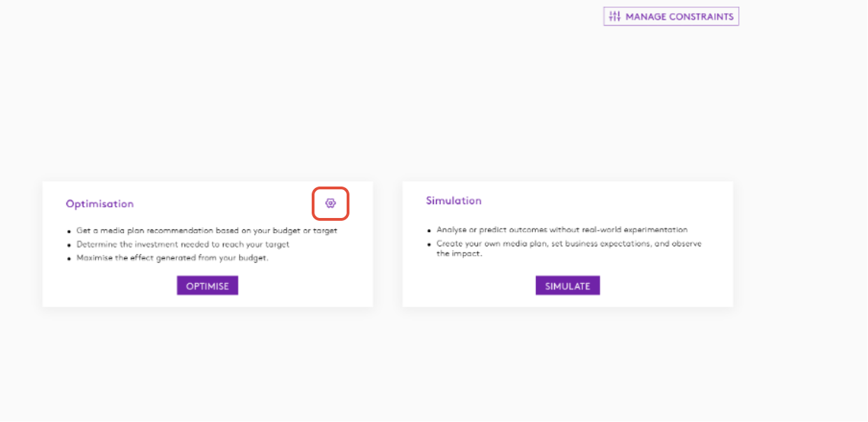The image size is (868, 422).
Task: Click the 'Maximise the effect generated' line
Action: (x=172, y=258)
